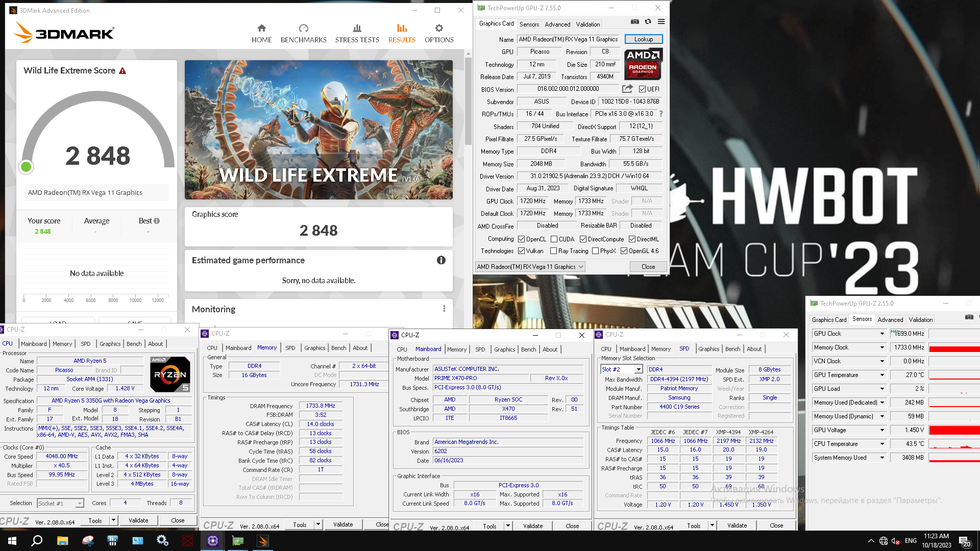Open Bench tab in CPU-Z Mainboard window
This screenshot has width=980, height=551.
coord(528,349)
